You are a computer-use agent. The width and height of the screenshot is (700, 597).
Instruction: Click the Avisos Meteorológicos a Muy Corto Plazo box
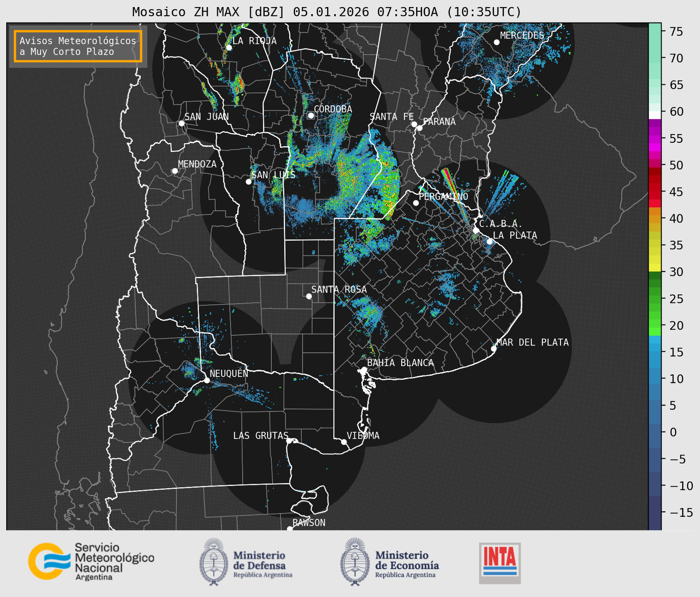coord(78,46)
